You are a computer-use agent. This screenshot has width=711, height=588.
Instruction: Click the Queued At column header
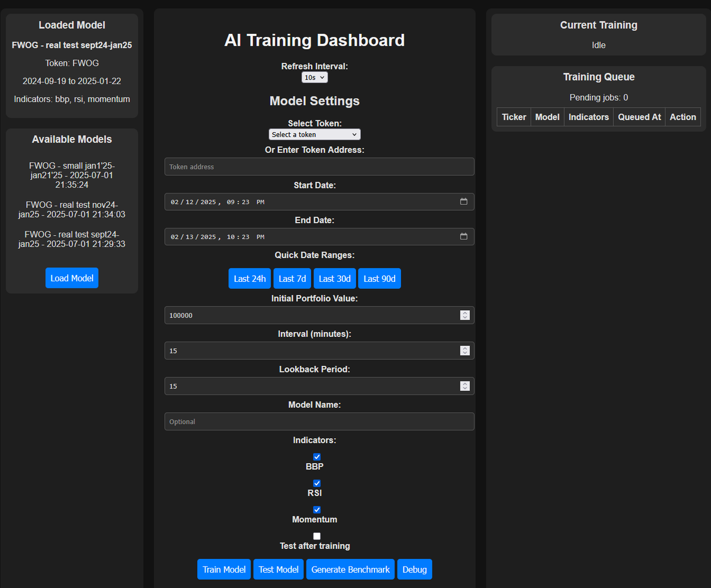(639, 117)
